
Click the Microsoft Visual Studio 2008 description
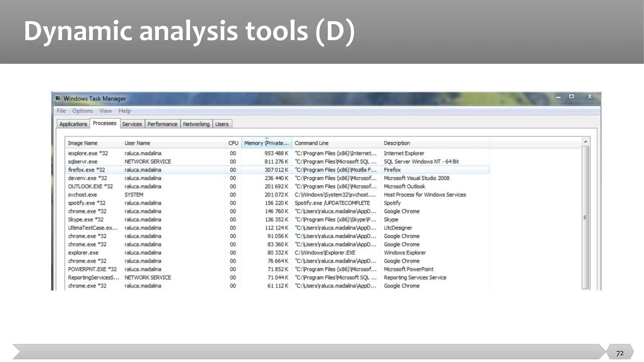tap(417, 178)
